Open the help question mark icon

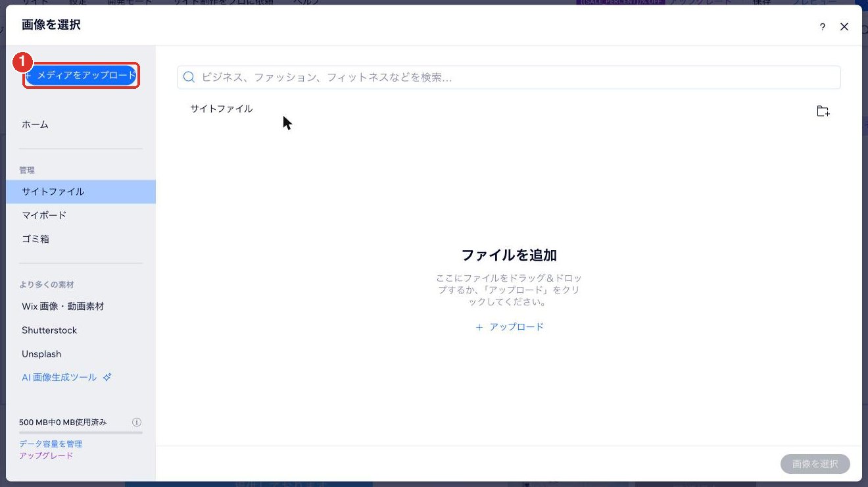822,27
